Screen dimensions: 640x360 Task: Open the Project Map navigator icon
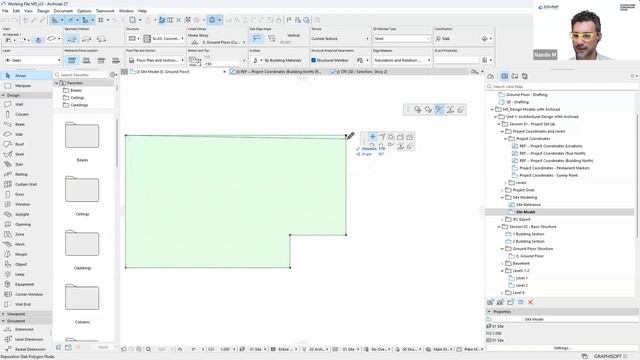pyautogui.click(x=491, y=76)
